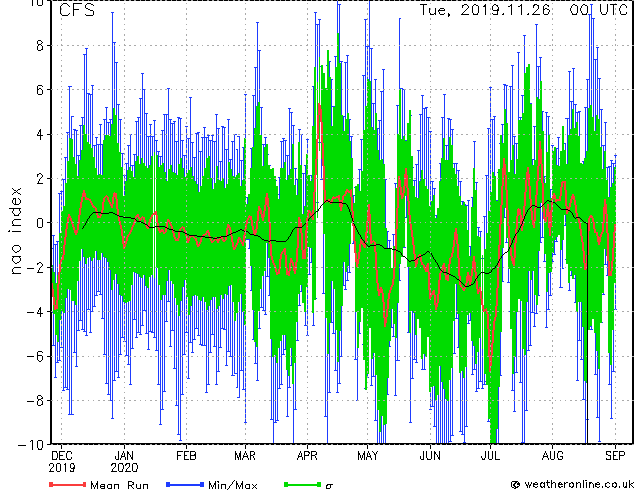This screenshot has width=634, height=490.
Task: Click the JAN 2020 axis label
Action: [x=124, y=462]
